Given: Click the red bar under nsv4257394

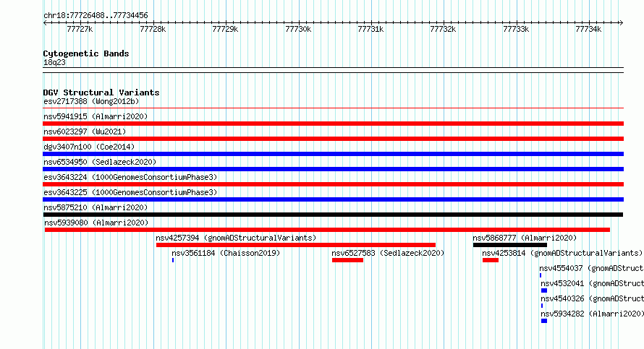Looking at the screenshot, I should pos(296,245).
